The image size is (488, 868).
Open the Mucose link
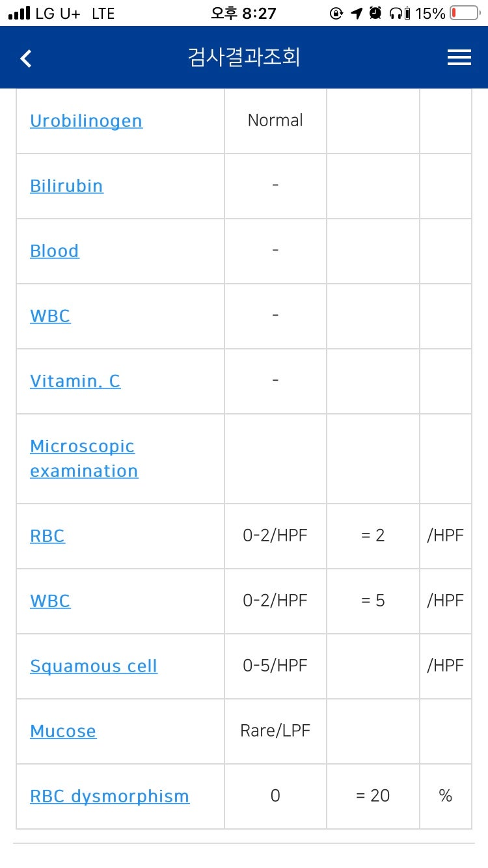tap(63, 731)
